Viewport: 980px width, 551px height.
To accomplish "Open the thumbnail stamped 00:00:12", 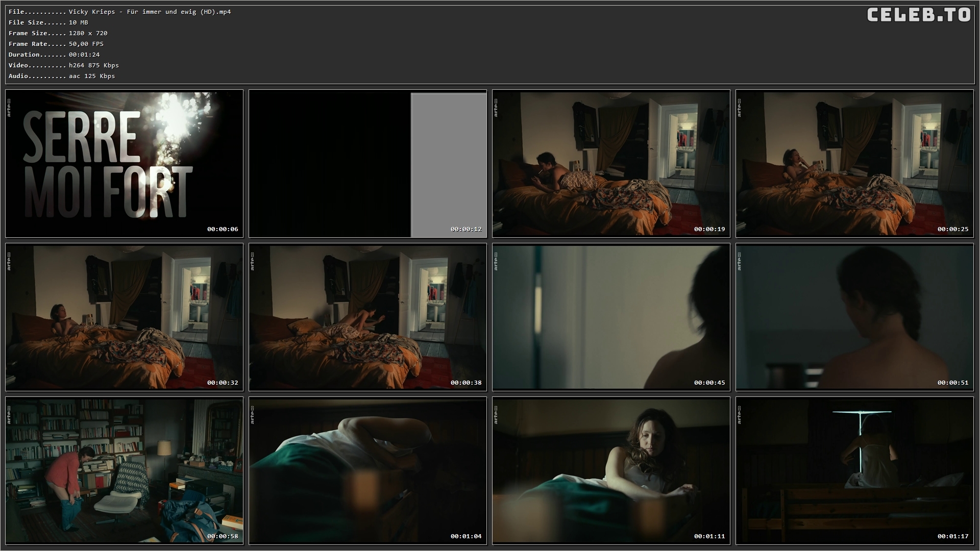I will tap(367, 164).
